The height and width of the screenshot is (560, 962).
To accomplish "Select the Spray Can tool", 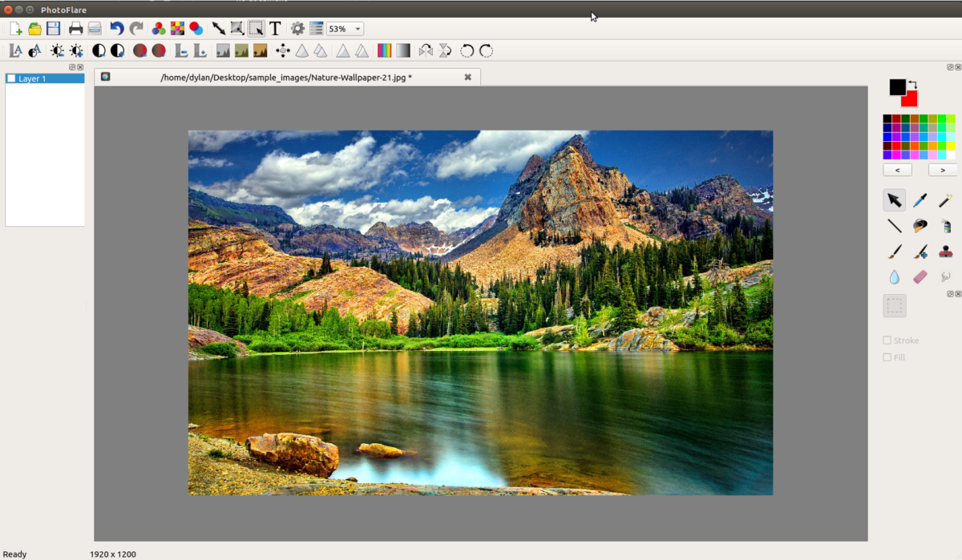I will pyautogui.click(x=946, y=225).
